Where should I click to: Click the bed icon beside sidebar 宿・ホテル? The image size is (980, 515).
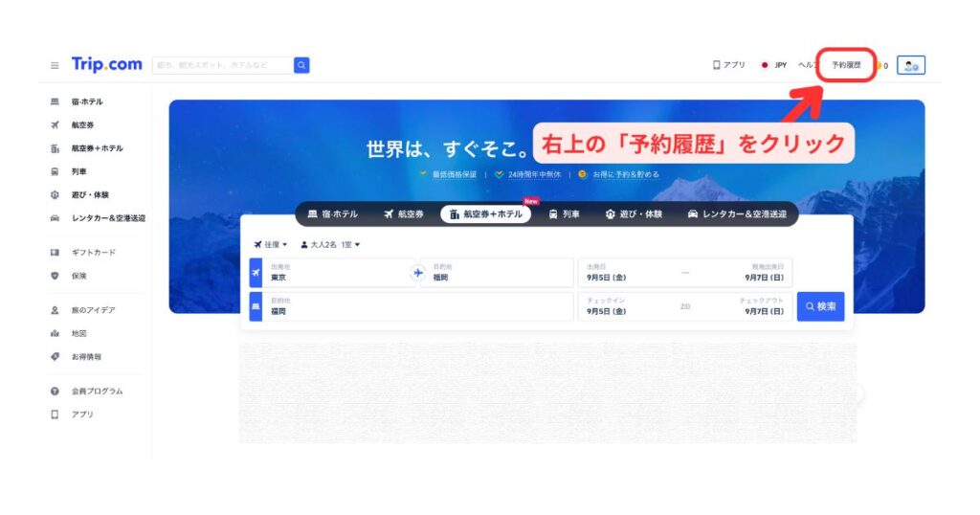point(55,101)
